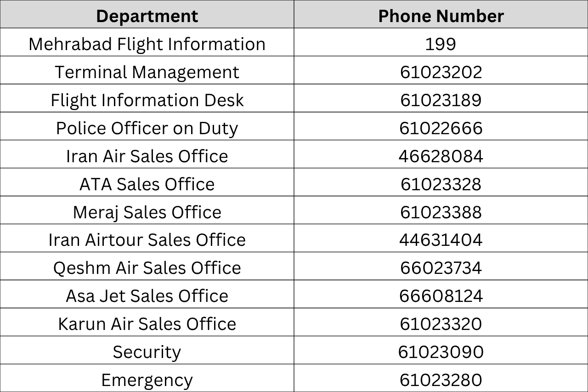Select the ATA Sales Office cell

(x=147, y=184)
